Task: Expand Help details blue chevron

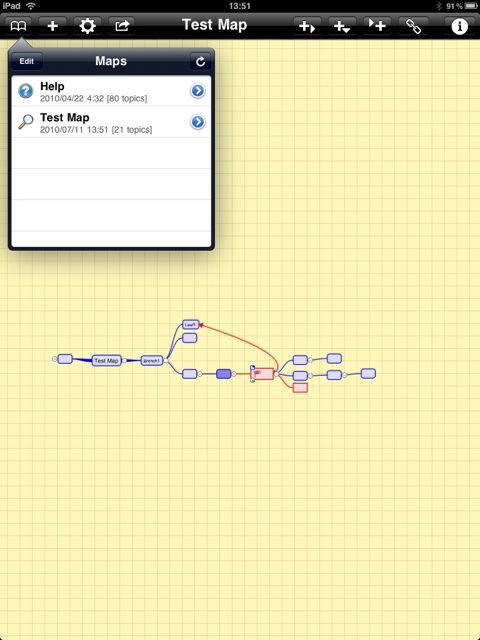Action: coord(198,91)
